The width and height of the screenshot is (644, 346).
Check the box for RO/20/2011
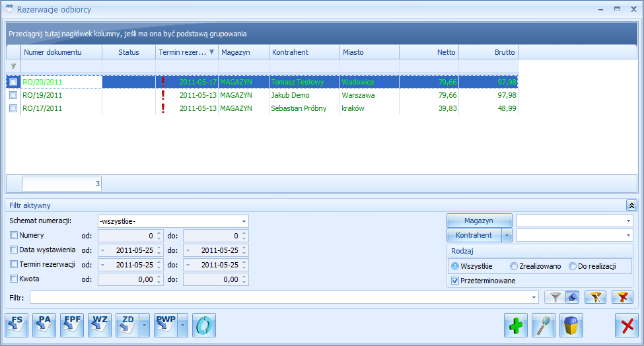13,82
